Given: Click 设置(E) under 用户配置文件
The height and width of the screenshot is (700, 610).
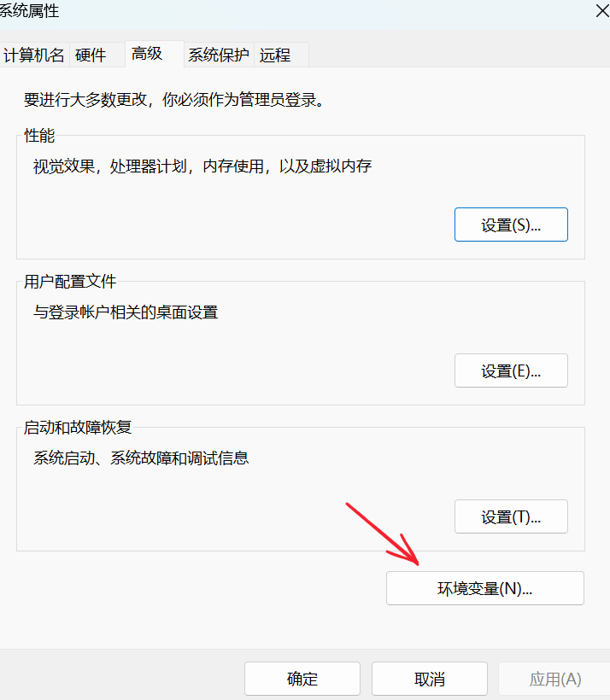Looking at the screenshot, I should [x=511, y=371].
